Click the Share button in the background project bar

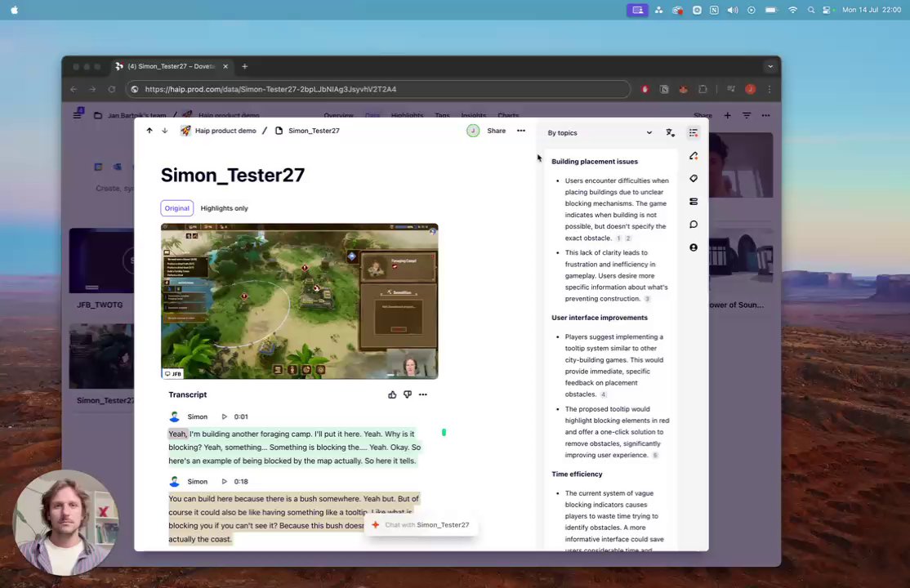(x=703, y=115)
